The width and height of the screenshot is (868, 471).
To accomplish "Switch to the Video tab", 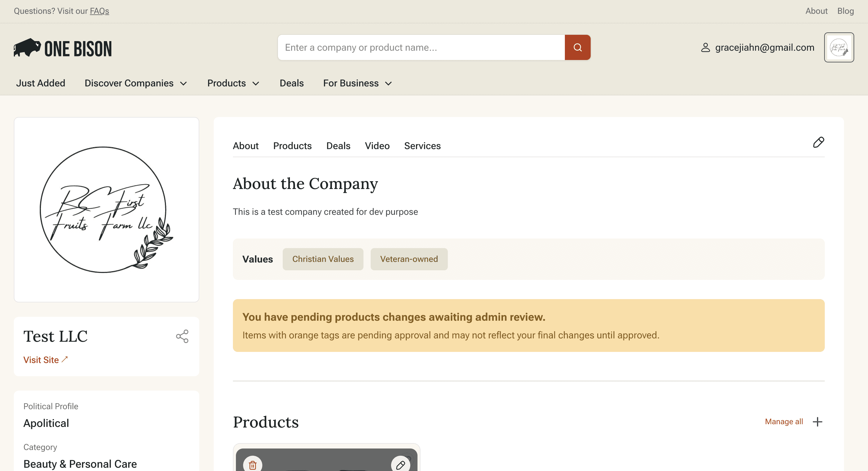I will (377, 145).
